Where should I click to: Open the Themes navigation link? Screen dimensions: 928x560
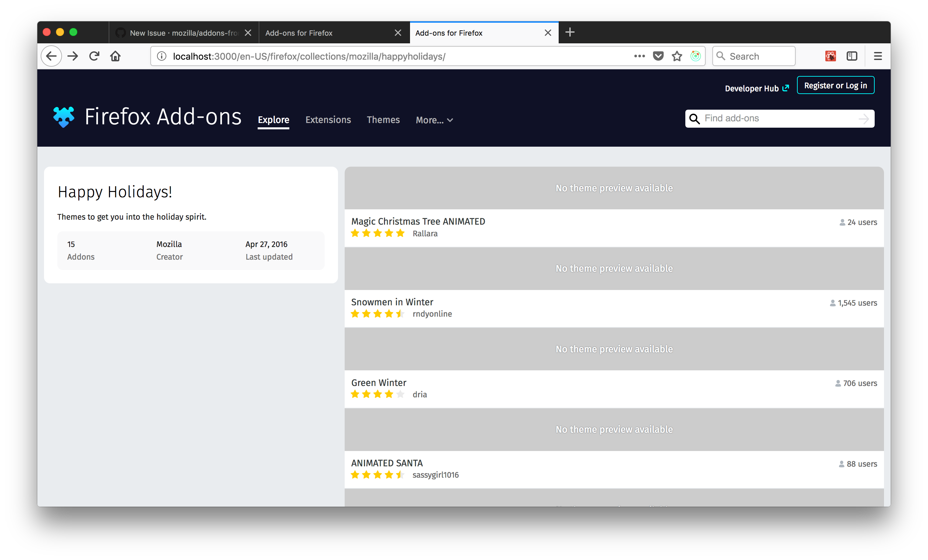[x=383, y=120]
